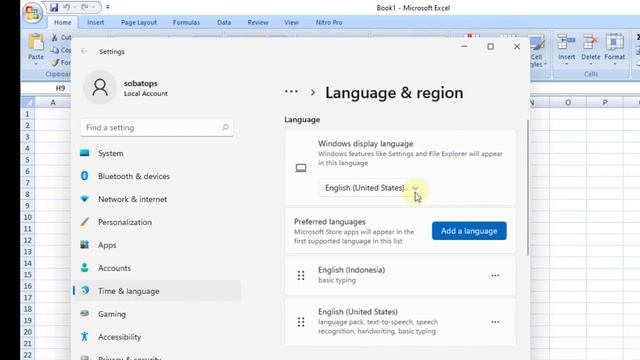Image resolution: width=640 pixels, height=360 pixels.
Task: Open Accounts settings category
Action: (x=157, y=268)
